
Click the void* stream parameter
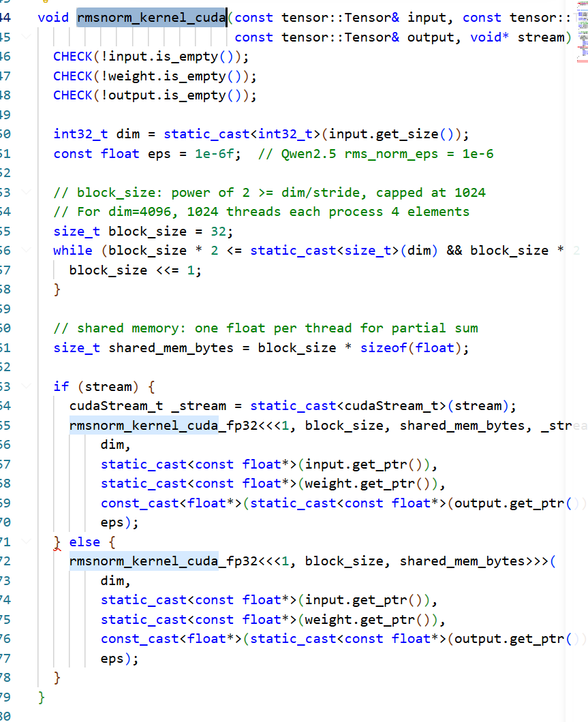[517, 37]
